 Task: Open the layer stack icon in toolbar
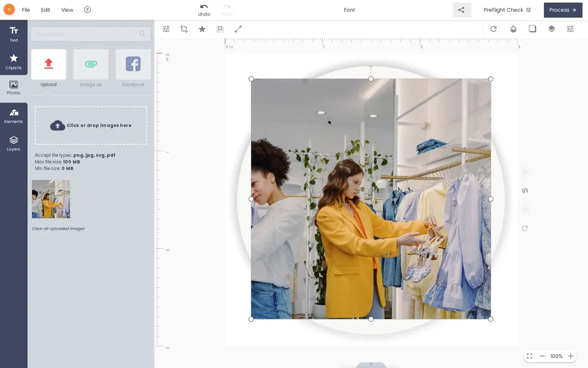(551, 29)
